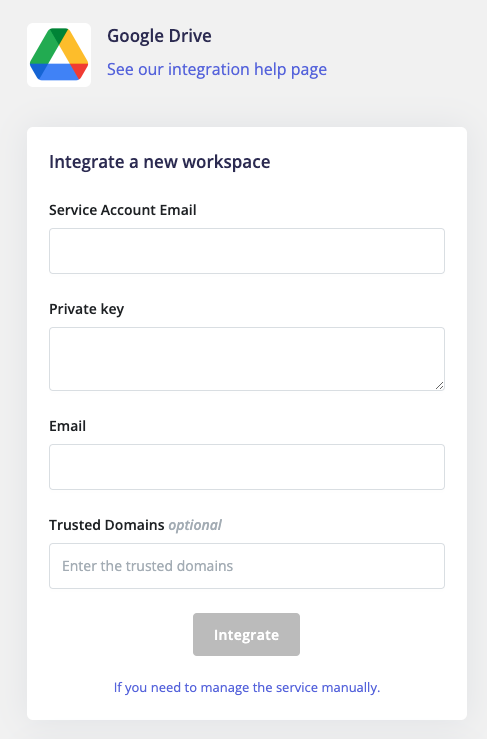This screenshot has height=739, width=487.
Task: Focus the Service Account Email field
Action: (x=247, y=251)
